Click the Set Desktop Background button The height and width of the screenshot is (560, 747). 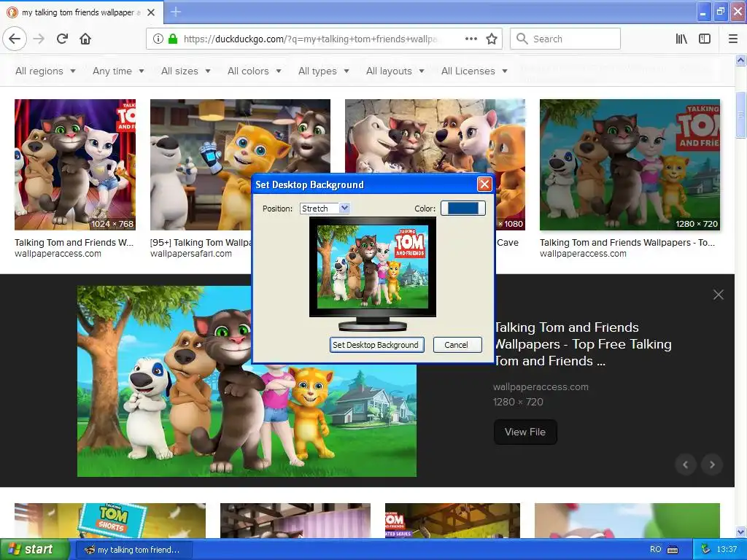point(376,345)
